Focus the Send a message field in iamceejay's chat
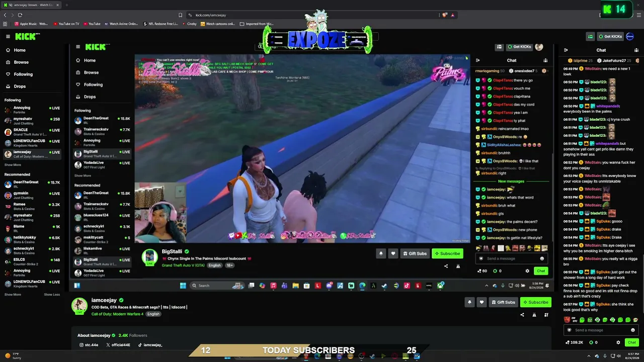This screenshot has height=362, width=644. coord(600,330)
